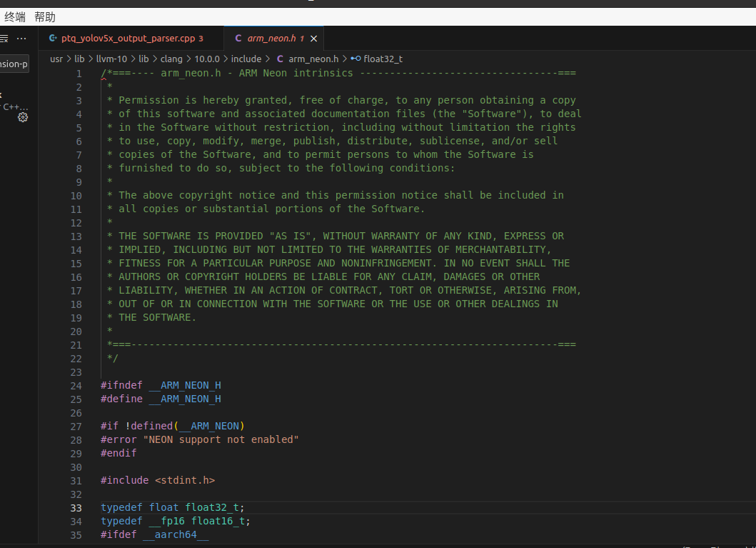Click '#endif' on line 29
The image size is (756, 548).
tap(119, 453)
